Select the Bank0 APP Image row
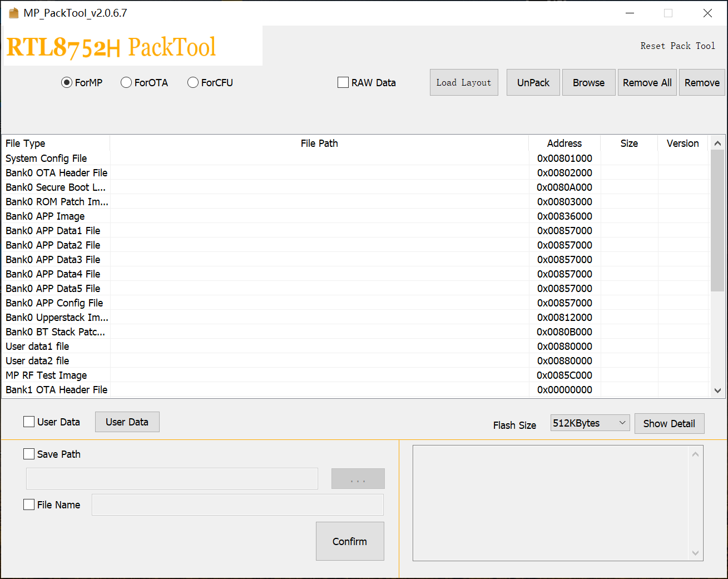The height and width of the screenshot is (579, 728). point(356,216)
